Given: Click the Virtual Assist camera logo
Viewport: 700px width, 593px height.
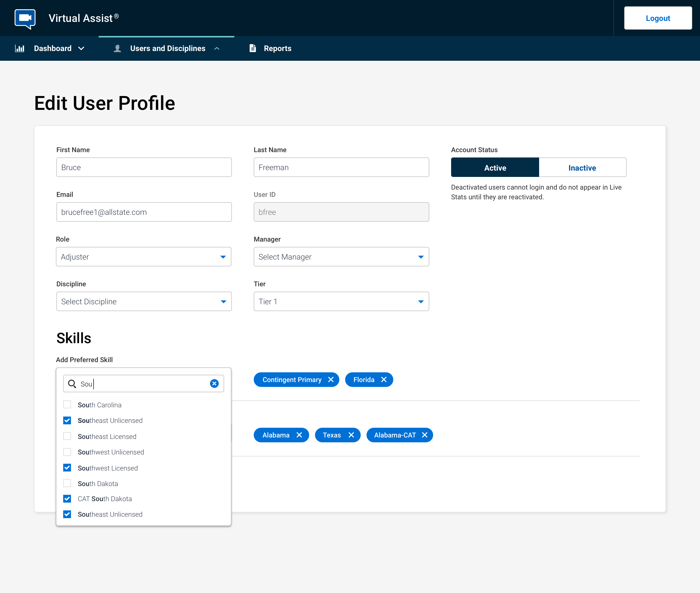Looking at the screenshot, I should click(x=25, y=18).
